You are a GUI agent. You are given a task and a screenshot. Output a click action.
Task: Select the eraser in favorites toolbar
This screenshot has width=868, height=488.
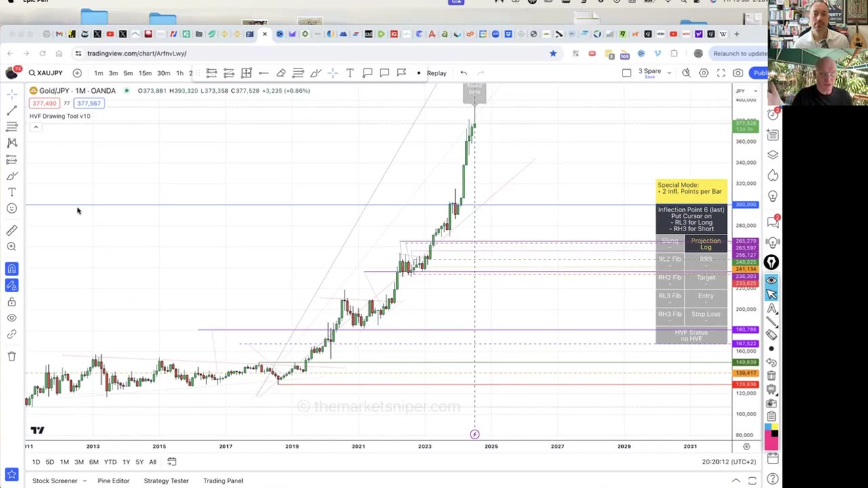click(x=281, y=73)
